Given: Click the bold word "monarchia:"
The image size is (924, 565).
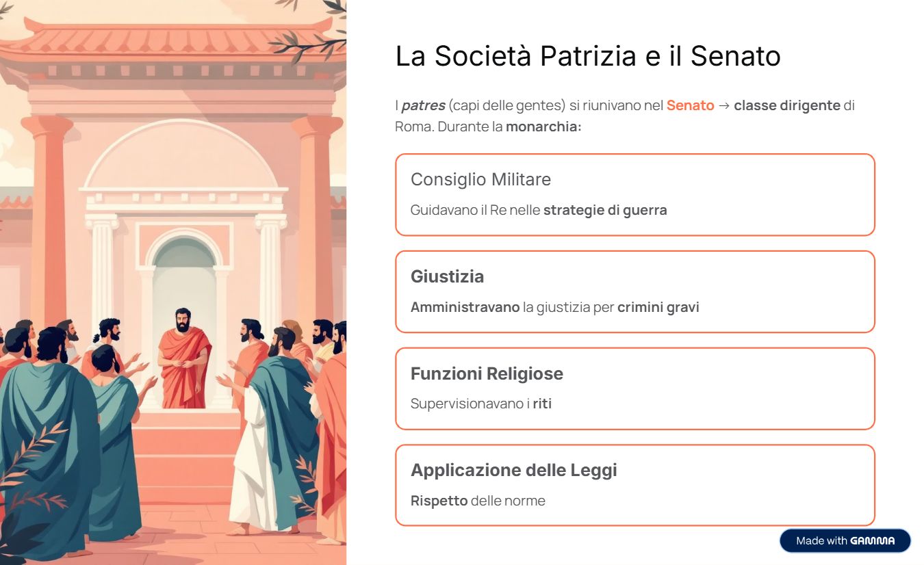Looking at the screenshot, I should click(x=543, y=127).
